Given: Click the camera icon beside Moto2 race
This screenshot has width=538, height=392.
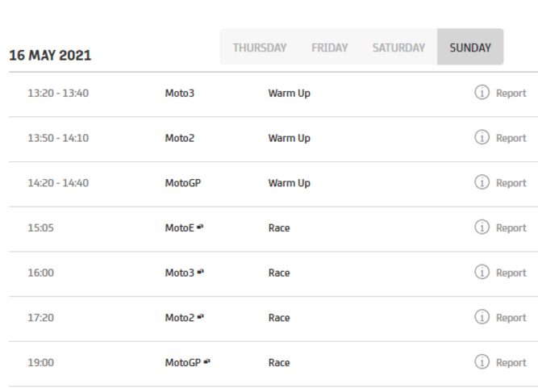Looking at the screenshot, I should coord(200,317).
